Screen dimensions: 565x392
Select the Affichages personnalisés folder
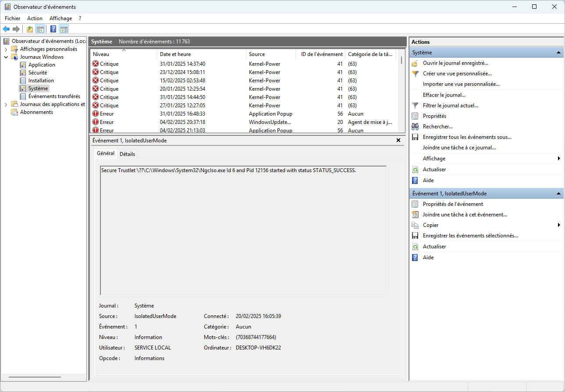(x=48, y=49)
